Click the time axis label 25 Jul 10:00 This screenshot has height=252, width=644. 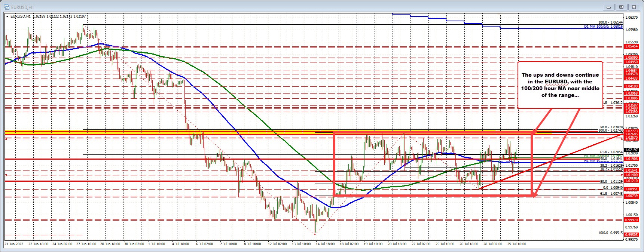(445, 244)
